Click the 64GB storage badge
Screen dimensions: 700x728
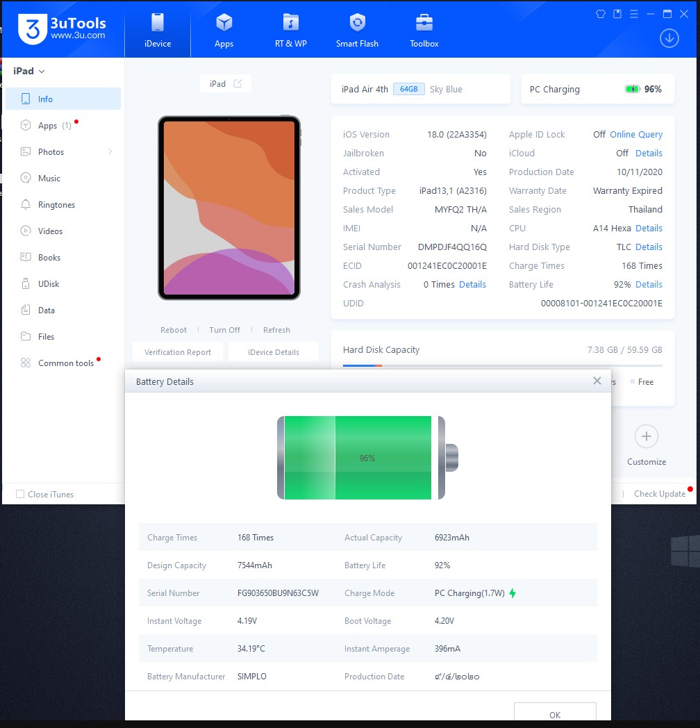point(408,89)
